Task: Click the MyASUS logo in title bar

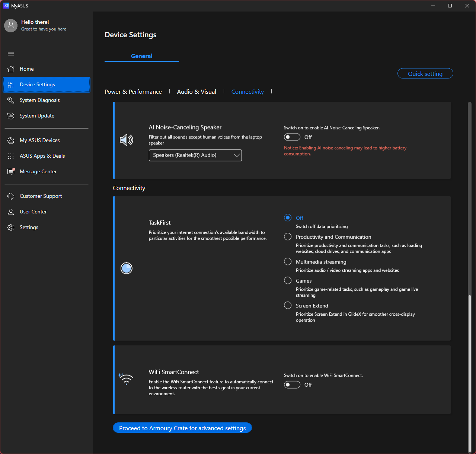Action: tap(6, 6)
